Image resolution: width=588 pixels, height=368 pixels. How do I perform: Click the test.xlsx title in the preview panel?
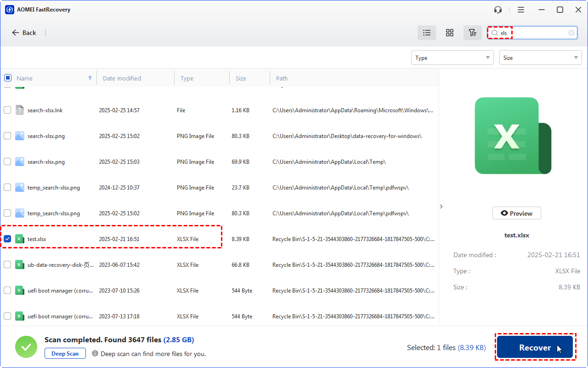tap(517, 235)
